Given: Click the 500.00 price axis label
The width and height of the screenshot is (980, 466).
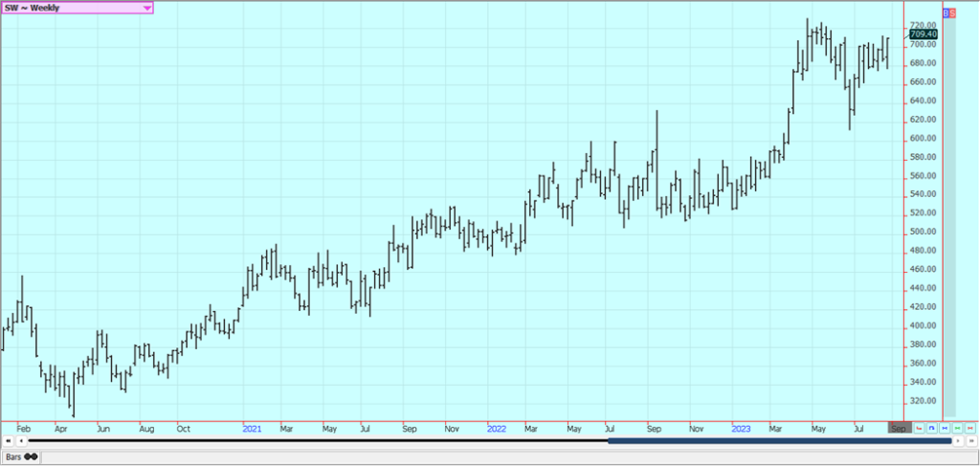Looking at the screenshot, I should click(x=924, y=232).
